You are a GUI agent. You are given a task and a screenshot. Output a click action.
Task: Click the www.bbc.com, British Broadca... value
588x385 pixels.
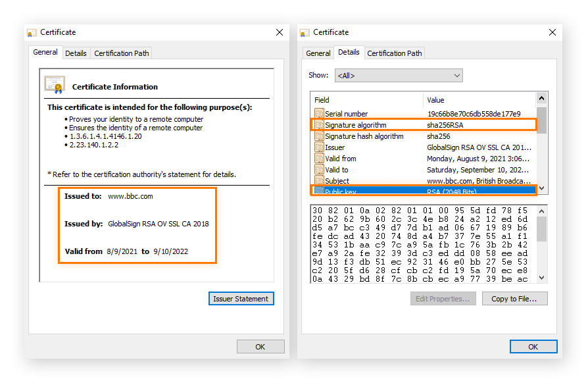tap(479, 181)
